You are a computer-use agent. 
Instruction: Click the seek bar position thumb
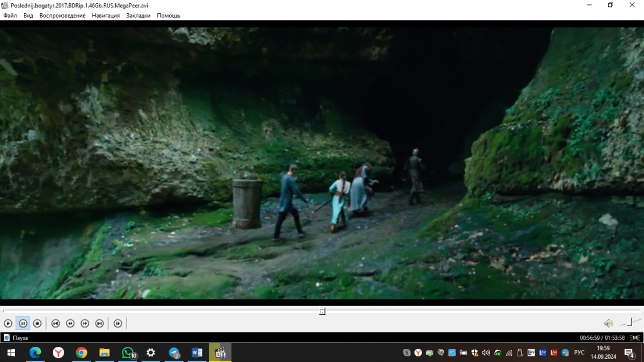[x=322, y=311]
